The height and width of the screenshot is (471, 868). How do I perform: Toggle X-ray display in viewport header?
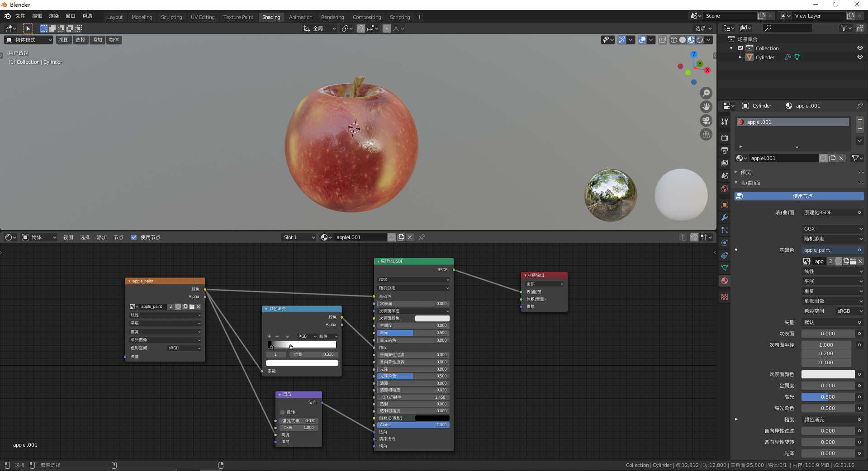[662, 40]
